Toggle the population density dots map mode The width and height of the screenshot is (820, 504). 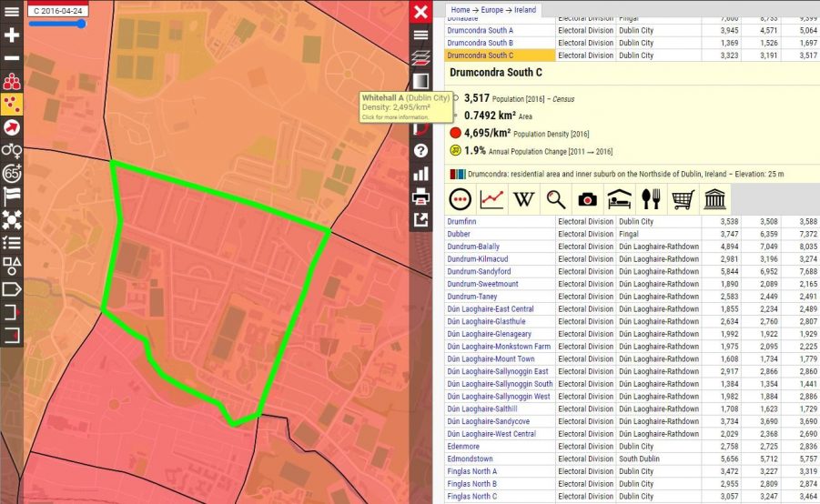pyautogui.click(x=12, y=105)
